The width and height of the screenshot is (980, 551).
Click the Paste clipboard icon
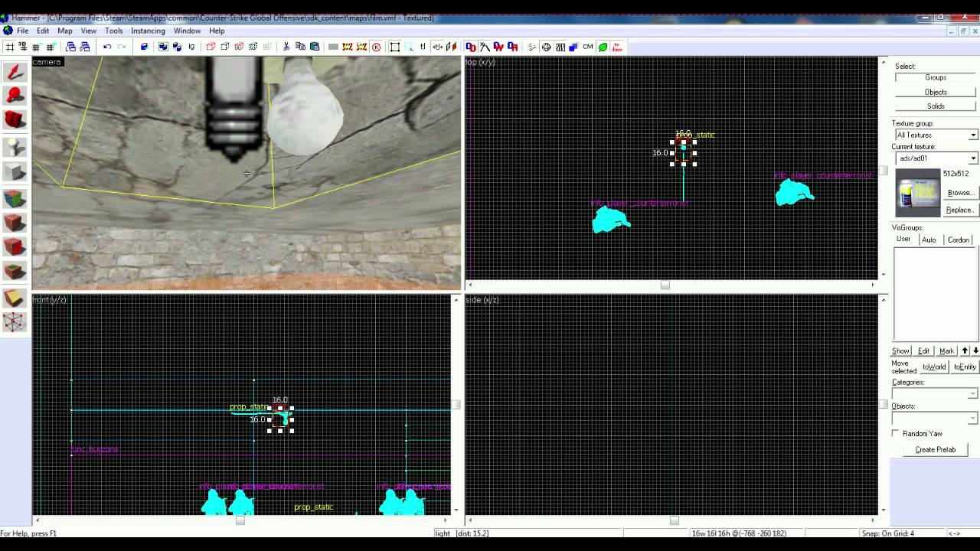[314, 47]
